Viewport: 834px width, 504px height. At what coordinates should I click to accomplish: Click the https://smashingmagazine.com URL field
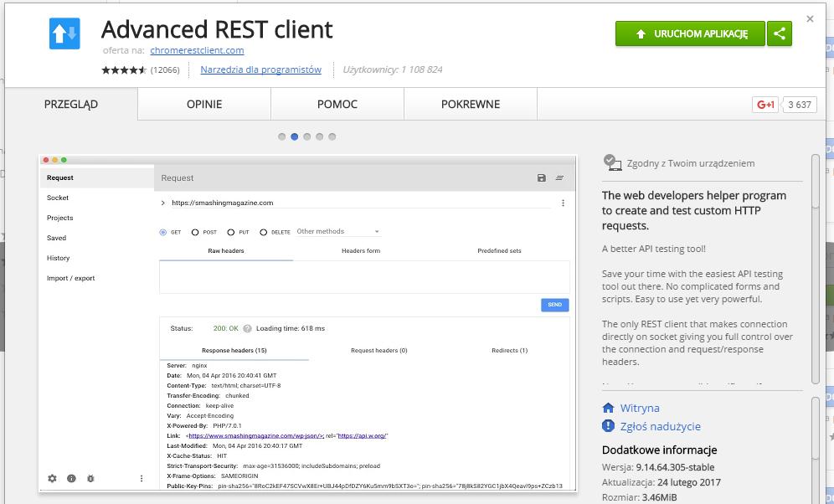click(x=361, y=203)
